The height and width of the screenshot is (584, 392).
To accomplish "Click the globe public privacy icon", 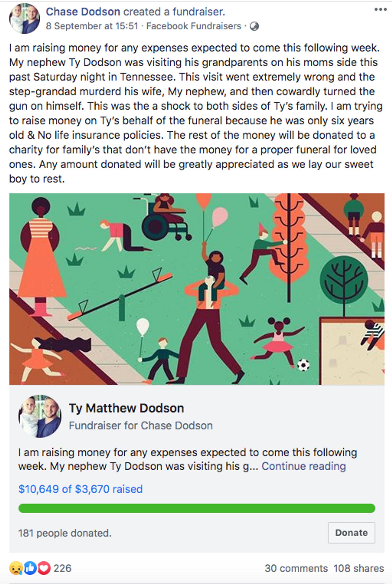I will 254,26.
